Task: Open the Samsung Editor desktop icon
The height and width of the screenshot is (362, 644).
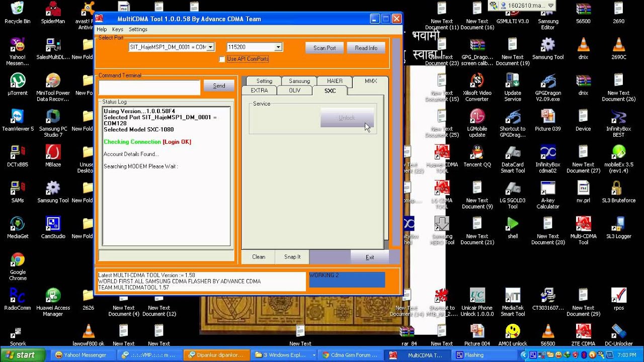Action: tap(548, 16)
